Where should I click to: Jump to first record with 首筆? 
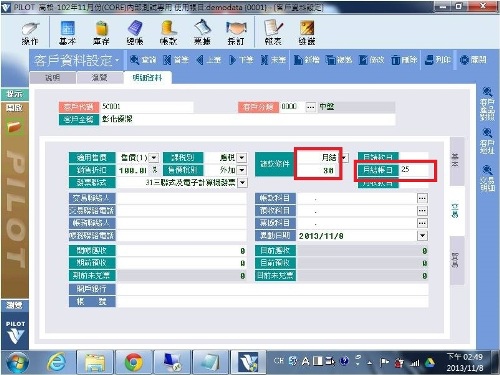tap(176, 60)
